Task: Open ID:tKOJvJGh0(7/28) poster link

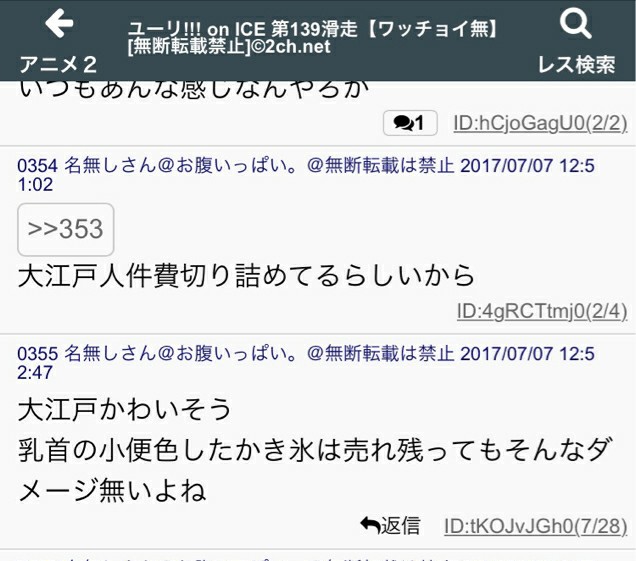Action: tap(535, 527)
